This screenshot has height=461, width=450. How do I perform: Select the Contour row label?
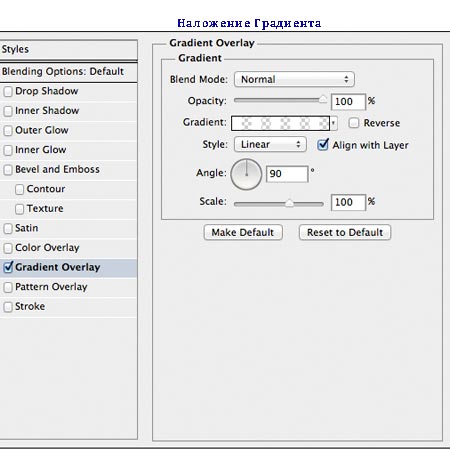(46, 189)
